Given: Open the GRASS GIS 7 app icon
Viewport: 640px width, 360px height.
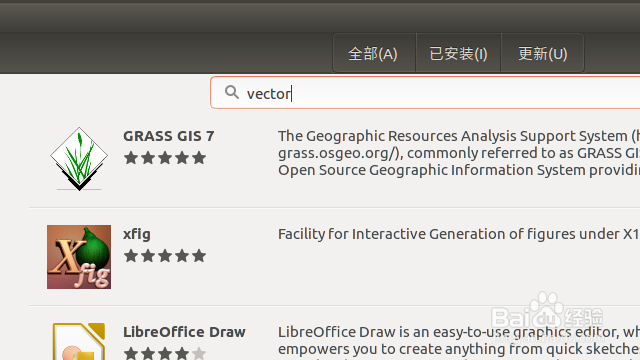Looking at the screenshot, I should click(x=79, y=159).
